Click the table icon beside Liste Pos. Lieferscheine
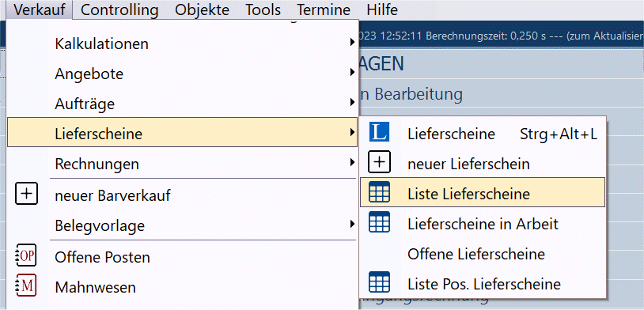The image size is (644, 310). coord(379,282)
